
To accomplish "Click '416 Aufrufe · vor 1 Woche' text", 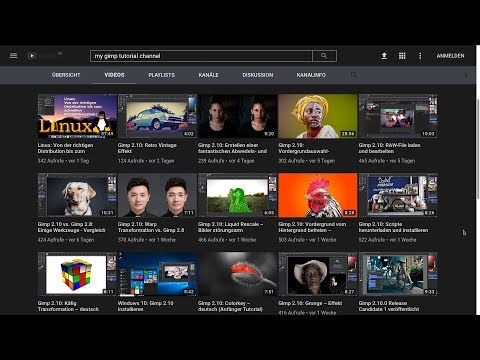I will (x=307, y=313).
